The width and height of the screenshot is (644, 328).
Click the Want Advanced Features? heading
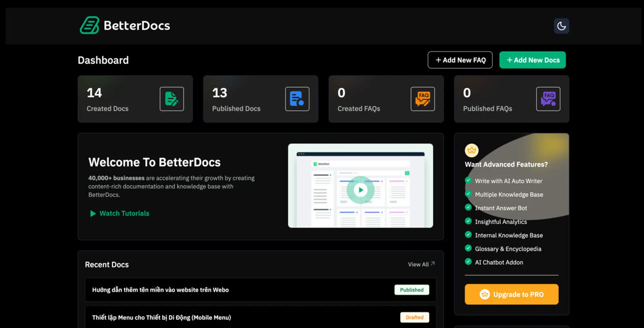click(506, 164)
